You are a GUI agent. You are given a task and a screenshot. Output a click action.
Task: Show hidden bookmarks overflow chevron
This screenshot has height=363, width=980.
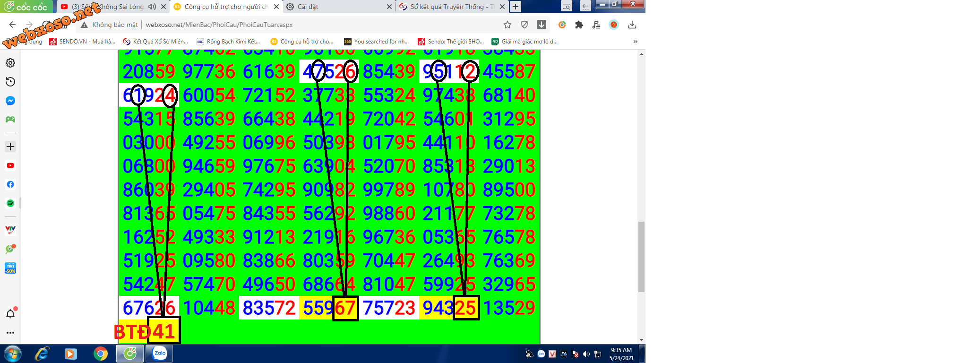pos(636,42)
